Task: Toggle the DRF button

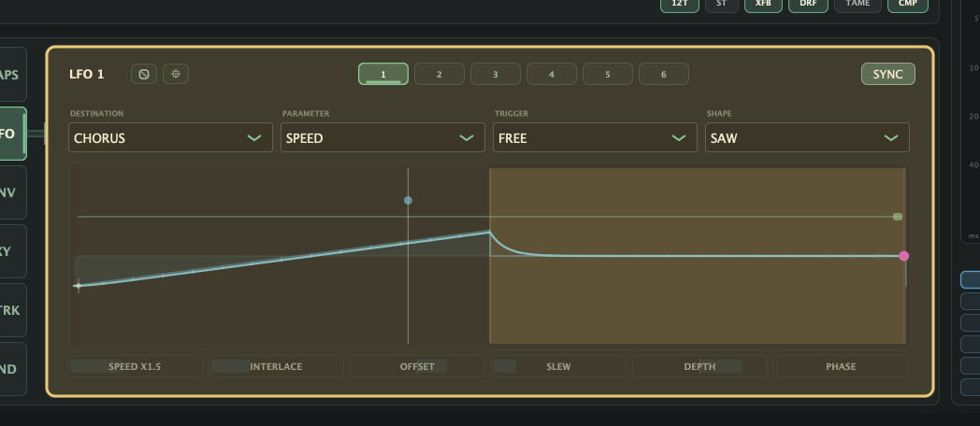Action: (808, 5)
